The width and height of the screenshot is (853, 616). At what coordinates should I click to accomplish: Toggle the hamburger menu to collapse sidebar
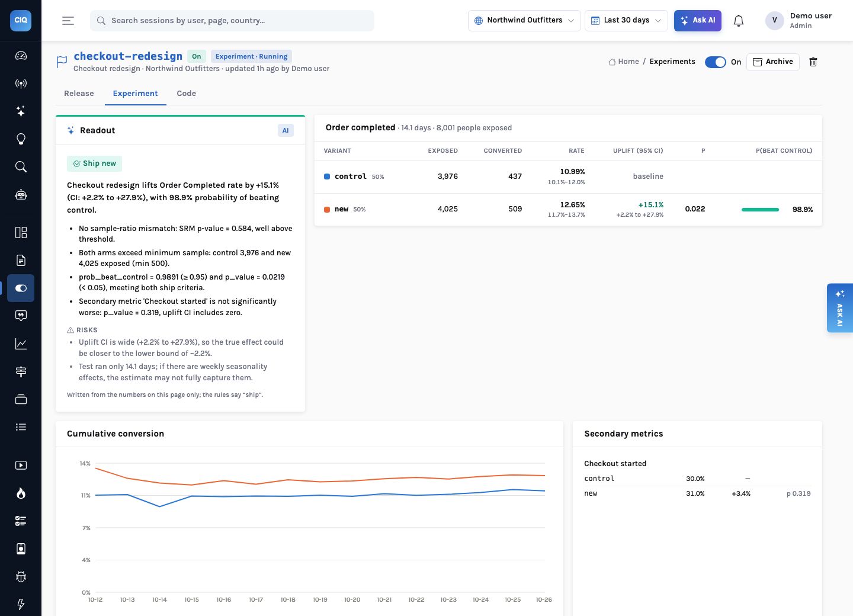68,21
